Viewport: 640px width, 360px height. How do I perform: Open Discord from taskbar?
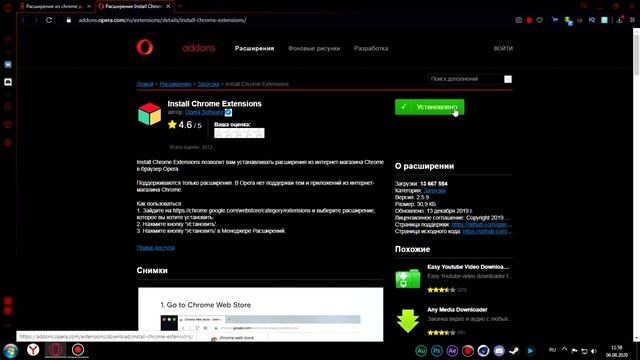[499, 351]
